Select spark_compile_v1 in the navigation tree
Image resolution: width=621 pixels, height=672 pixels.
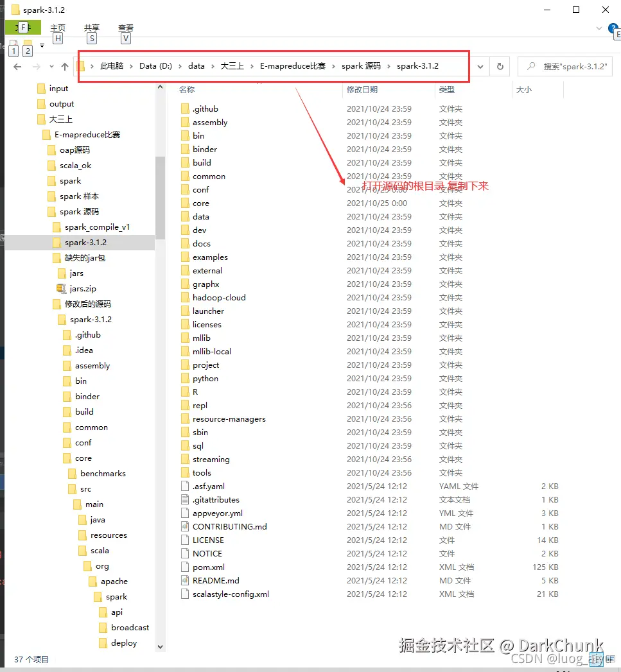click(91, 227)
